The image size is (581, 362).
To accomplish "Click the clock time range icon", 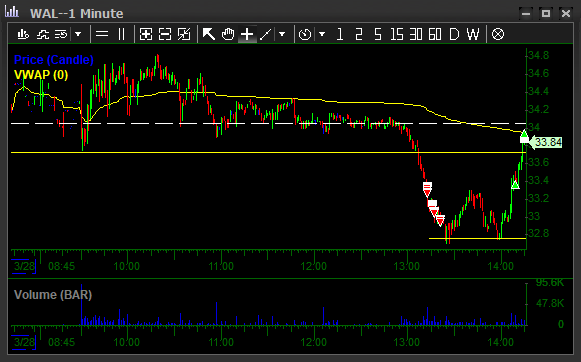I will (x=305, y=34).
